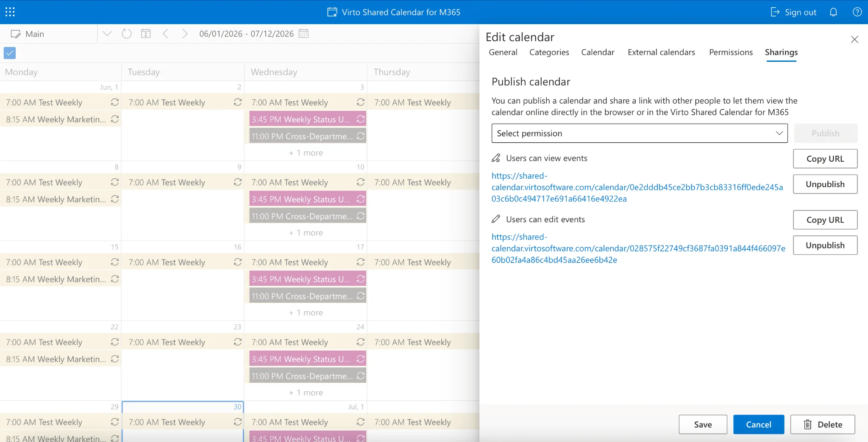868x442 pixels.
Task: Click recurrence icon on Jun 17 Weekly Status Update
Action: coord(361,279)
